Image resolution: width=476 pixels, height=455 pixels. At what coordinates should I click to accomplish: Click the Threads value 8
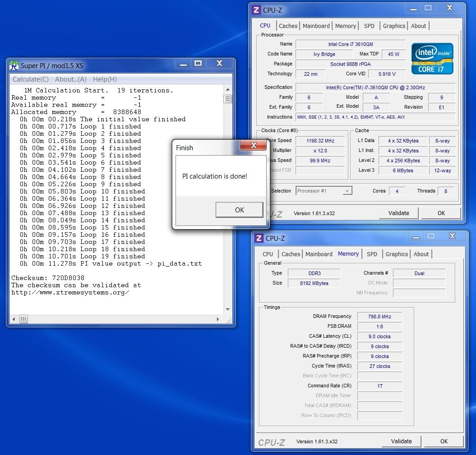[x=446, y=191]
